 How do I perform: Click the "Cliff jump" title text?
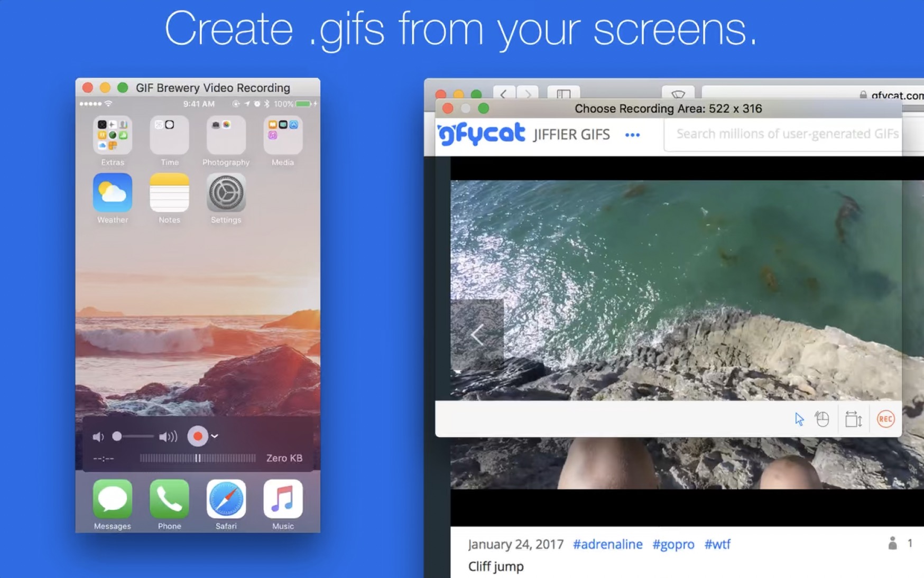(496, 566)
